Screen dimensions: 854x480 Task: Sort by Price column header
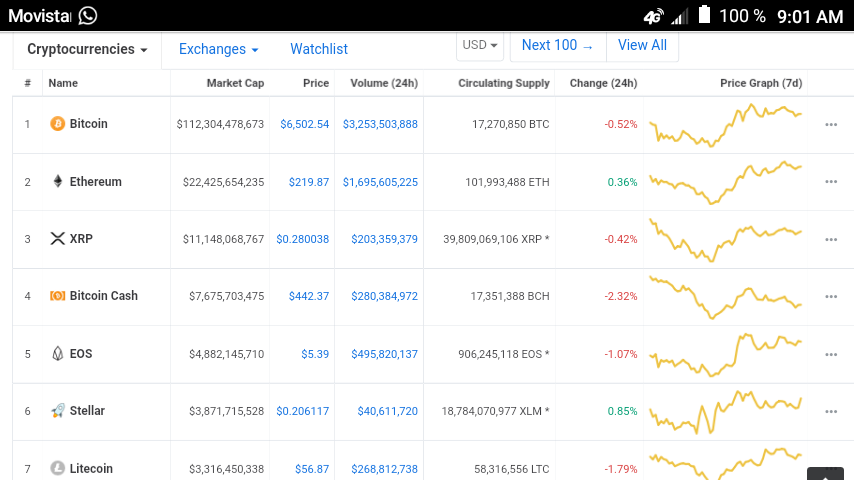pyautogui.click(x=316, y=83)
